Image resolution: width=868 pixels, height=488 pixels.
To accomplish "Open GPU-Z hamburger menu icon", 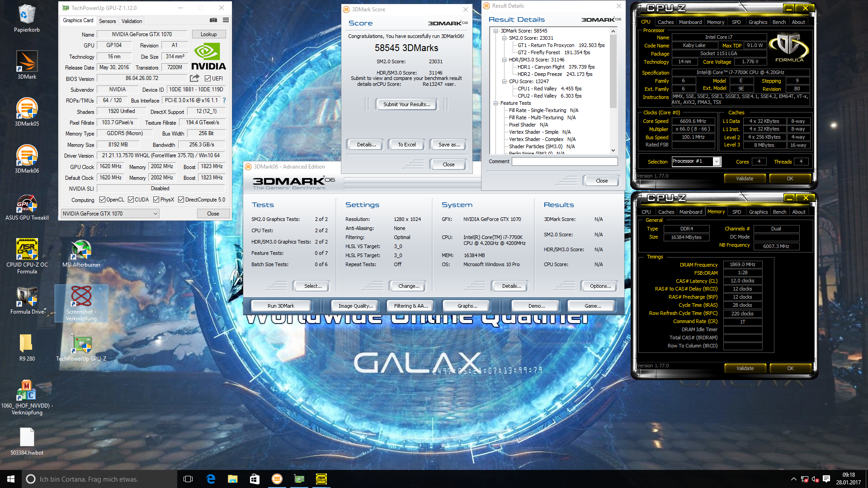I will click(226, 20).
